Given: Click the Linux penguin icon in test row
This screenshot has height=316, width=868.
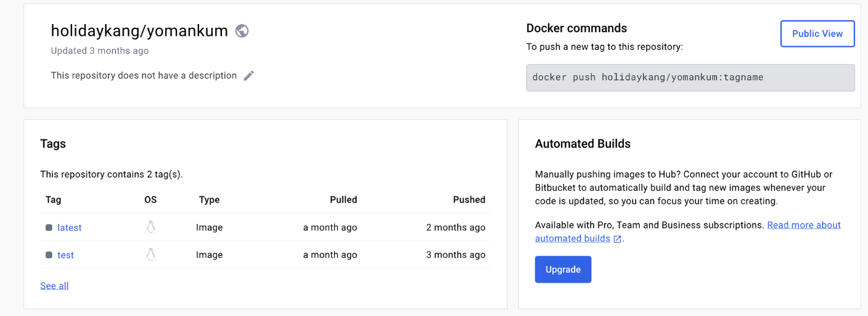Looking at the screenshot, I should click(150, 254).
